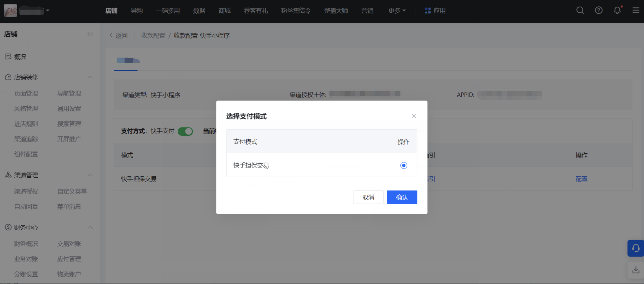
Task: Click the 返回 link
Action: [121, 35]
